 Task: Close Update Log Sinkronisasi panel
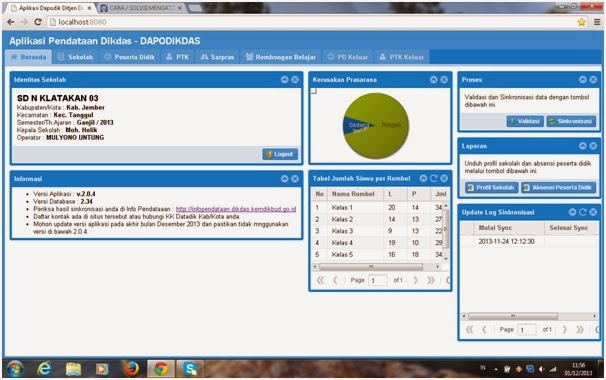[593, 212]
